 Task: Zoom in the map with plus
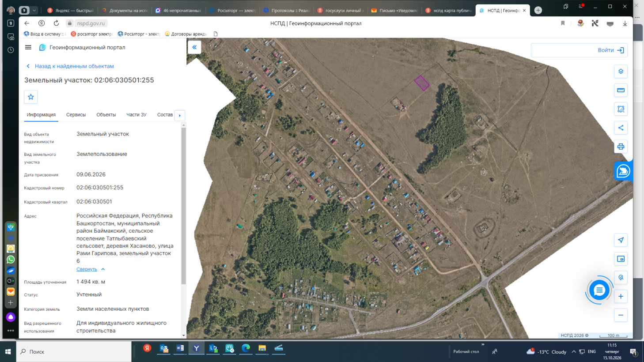[621, 296]
